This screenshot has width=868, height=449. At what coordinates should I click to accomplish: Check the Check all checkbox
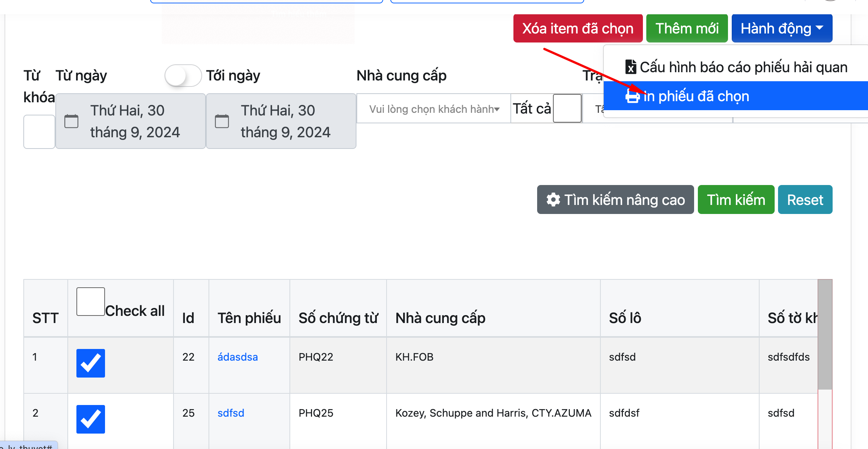pos(90,302)
